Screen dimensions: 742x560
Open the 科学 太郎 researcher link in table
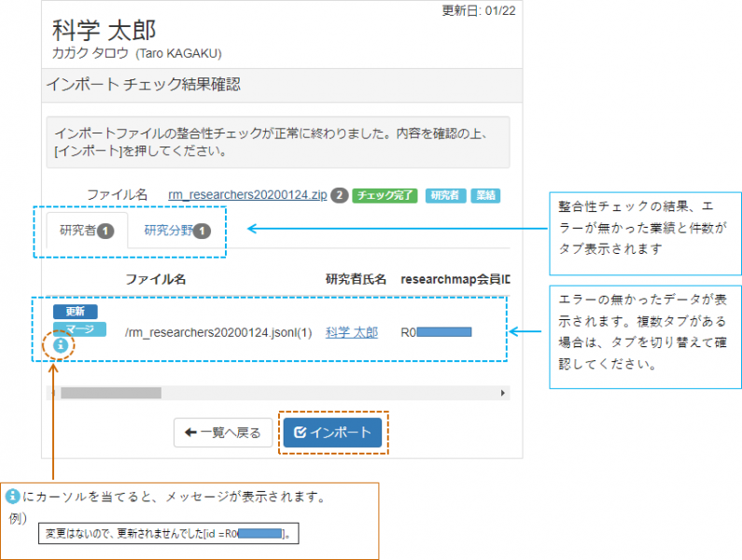pyautogui.click(x=352, y=332)
